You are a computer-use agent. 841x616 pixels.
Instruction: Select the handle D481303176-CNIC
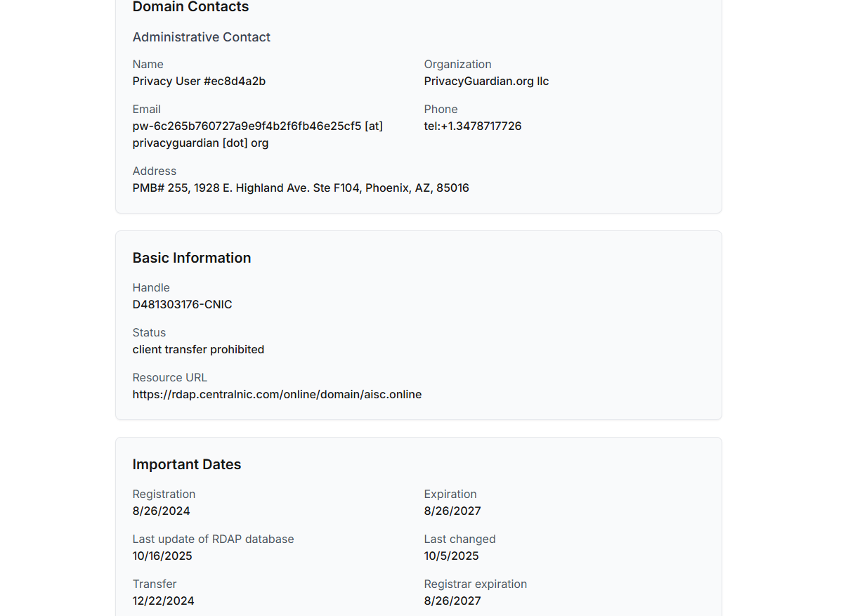click(x=182, y=305)
